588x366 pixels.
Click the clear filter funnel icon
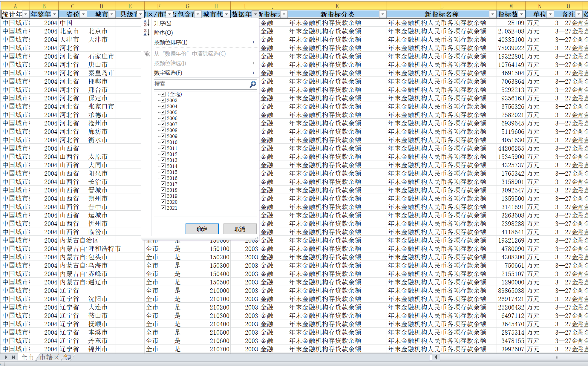[146, 54]
